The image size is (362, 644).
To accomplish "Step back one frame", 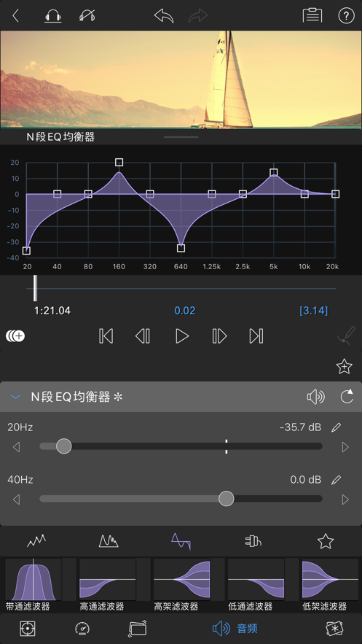I will tap(143, 336).
